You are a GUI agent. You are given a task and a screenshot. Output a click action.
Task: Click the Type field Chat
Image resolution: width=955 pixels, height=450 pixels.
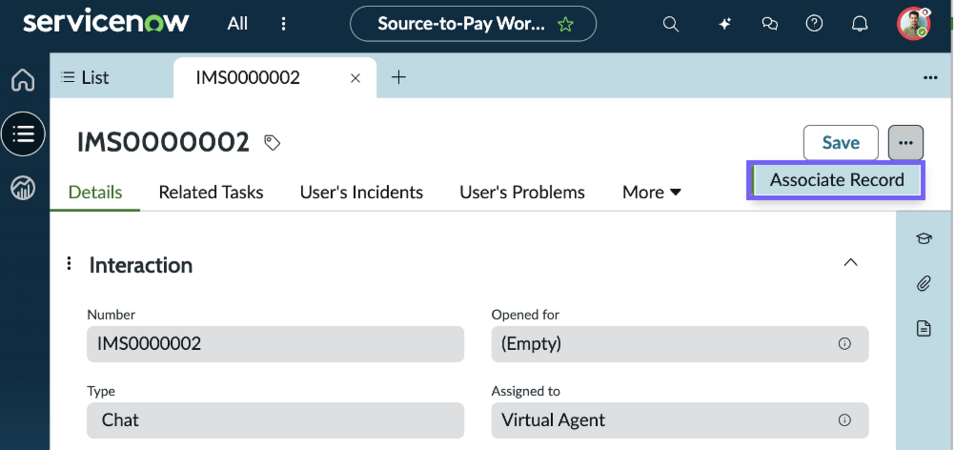[275, 420]
